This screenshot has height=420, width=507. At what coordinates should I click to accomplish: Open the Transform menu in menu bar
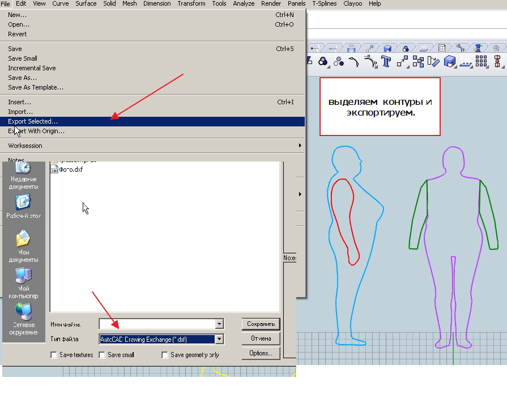191,3
